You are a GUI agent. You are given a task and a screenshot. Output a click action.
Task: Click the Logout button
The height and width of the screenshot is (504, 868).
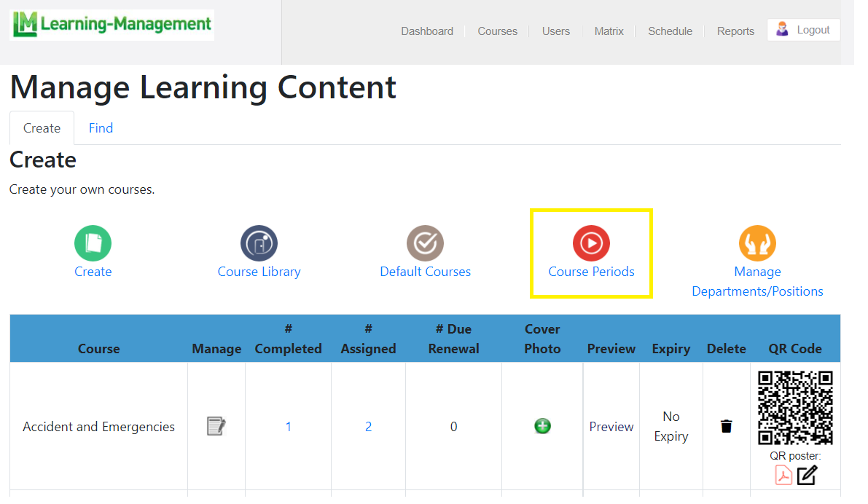803,30
